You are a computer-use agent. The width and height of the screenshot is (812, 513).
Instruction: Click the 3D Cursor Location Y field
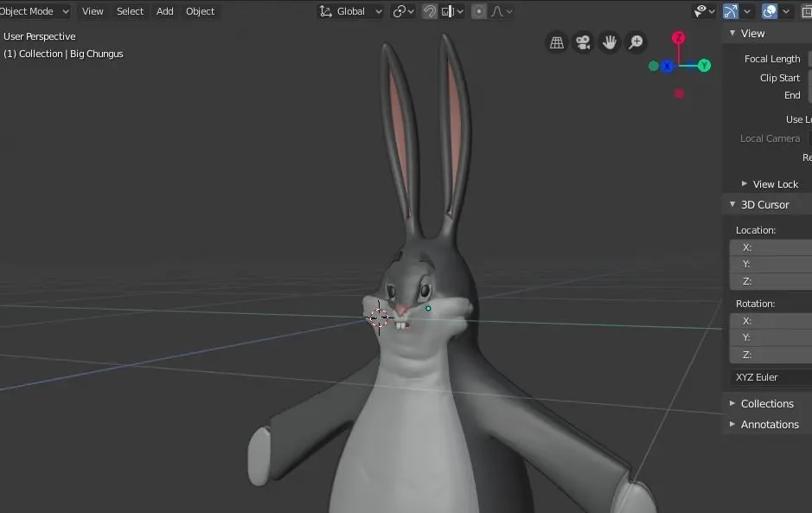[x=771, y=264]
